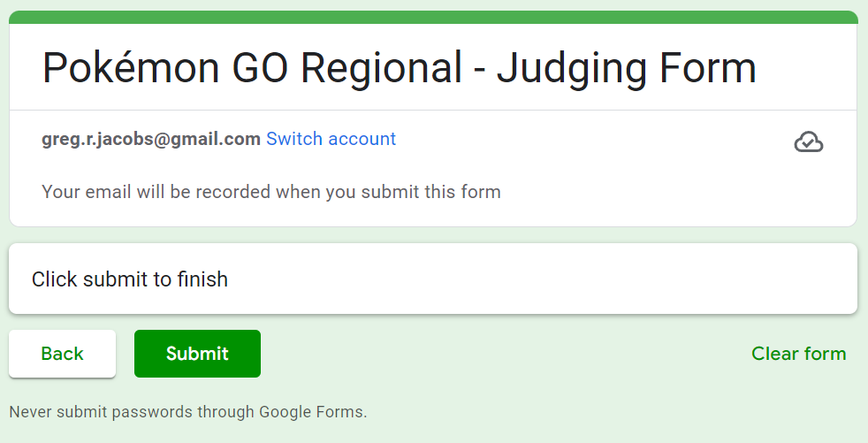Select the greg.r.jacobs@gmail.com email address

pos(151,139)
